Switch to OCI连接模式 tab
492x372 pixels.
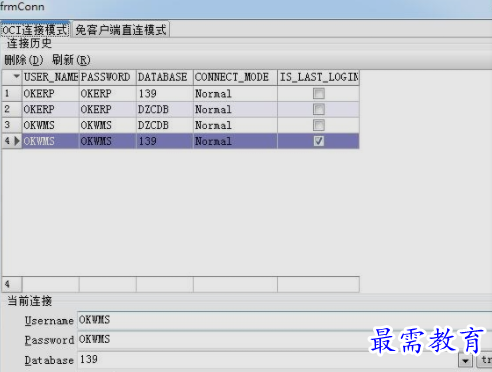35,30
